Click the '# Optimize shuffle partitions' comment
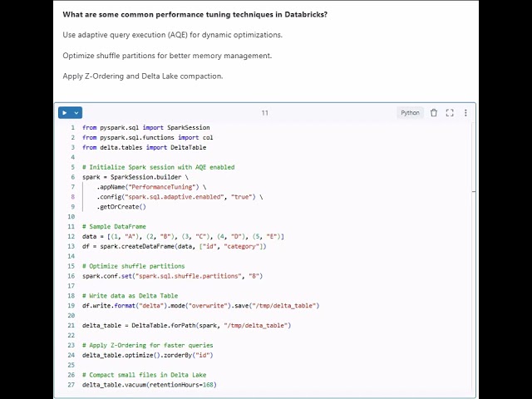This screenshot has height=399, width=532. tap(134, 266)
